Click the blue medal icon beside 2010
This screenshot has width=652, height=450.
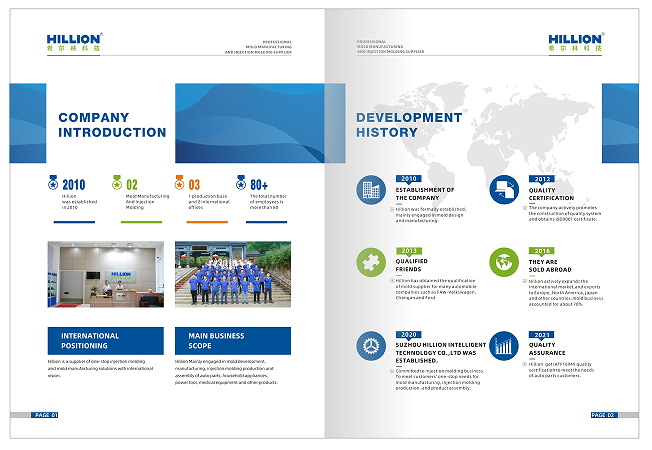(53, 184)
